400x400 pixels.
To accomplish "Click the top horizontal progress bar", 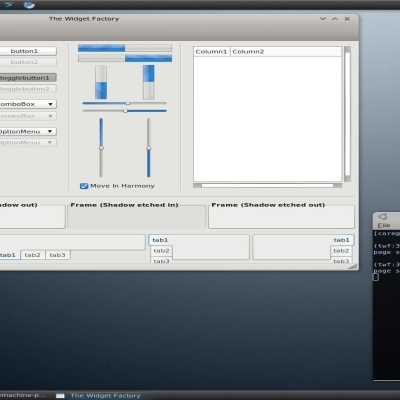I will [125, 48].
